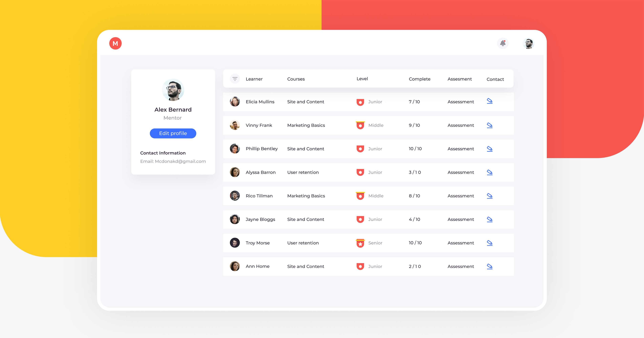Open Ann Home's Assessment link
Screen dimensions: 644x338
[x=460, y=266]
